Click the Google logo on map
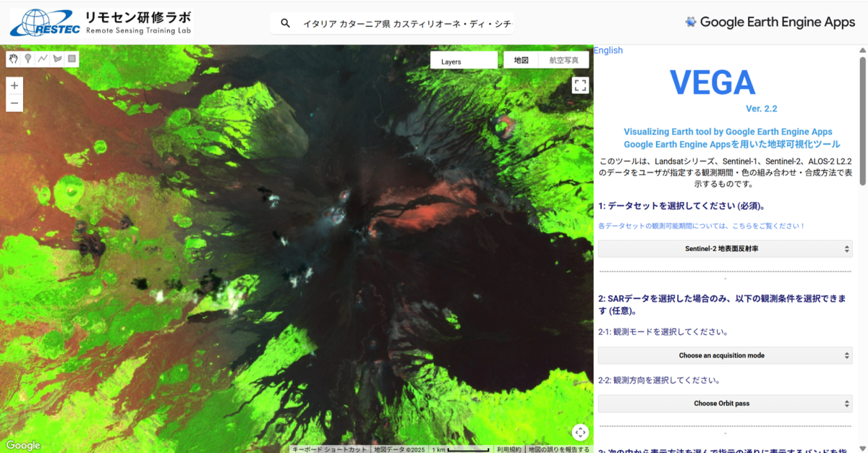868x453 pixels. [23, 445]
